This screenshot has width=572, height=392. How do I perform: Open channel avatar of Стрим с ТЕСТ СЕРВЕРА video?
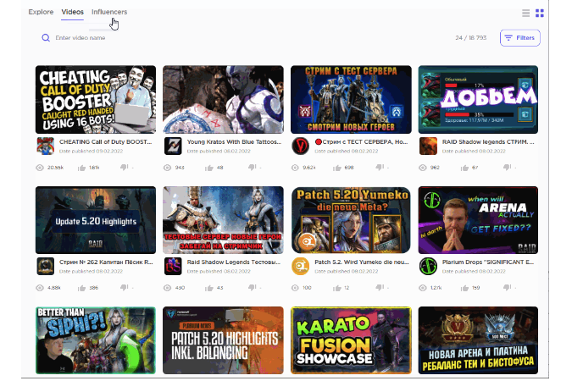pyautogui.click(x=301, y=146)
